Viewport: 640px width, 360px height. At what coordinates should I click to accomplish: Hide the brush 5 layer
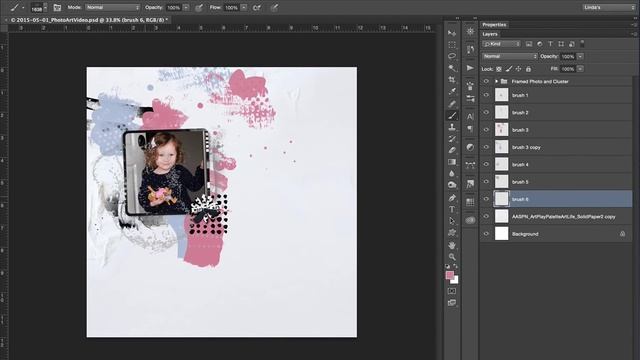click(486, 182)
